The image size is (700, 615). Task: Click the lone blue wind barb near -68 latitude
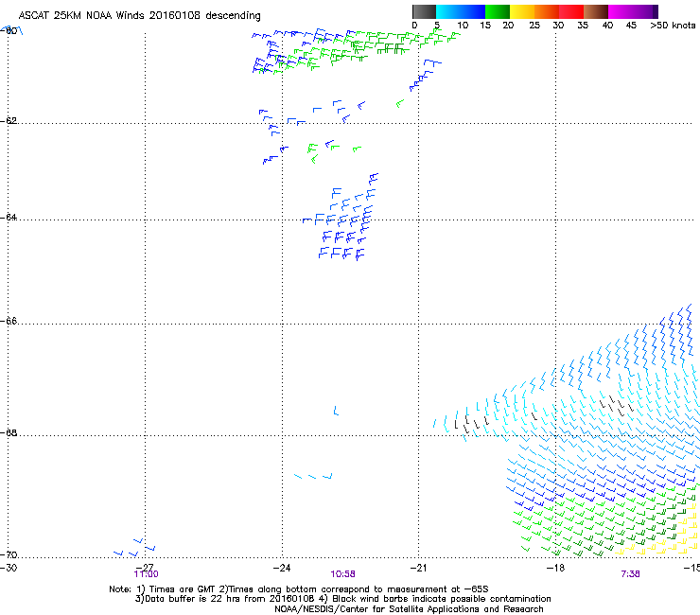(336, 411)
